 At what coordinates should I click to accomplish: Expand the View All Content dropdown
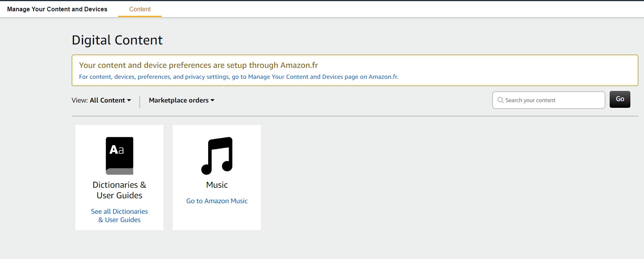[x=110, y=100]
